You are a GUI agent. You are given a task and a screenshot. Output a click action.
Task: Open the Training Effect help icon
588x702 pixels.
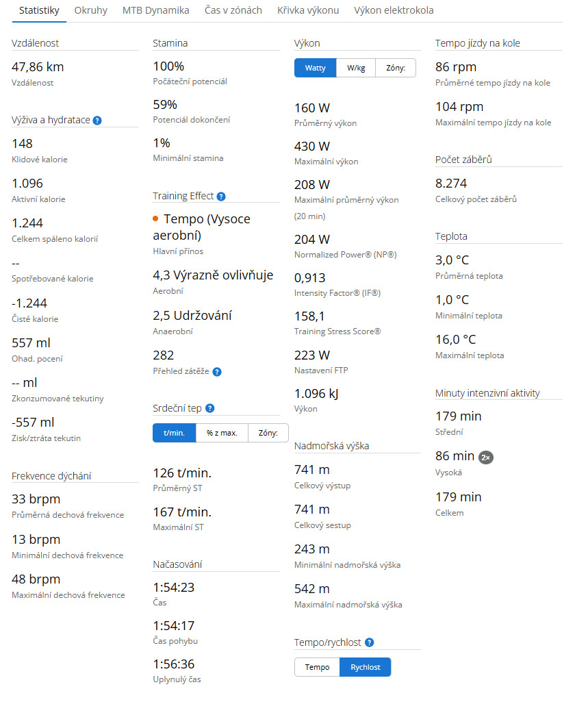tap(221, 197)
